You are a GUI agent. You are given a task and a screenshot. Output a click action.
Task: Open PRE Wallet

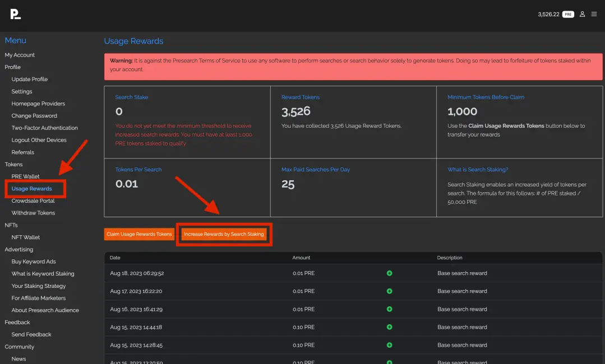[25, 177]
